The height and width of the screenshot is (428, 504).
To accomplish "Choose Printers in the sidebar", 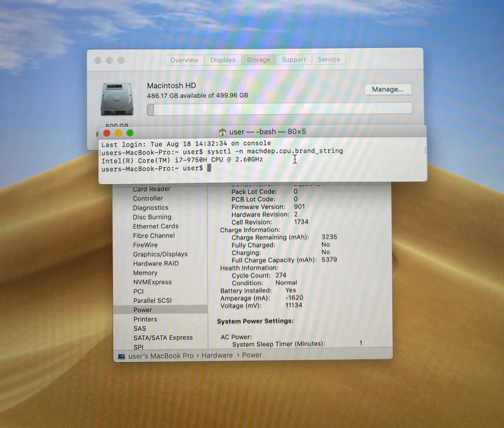I will click(x=145, y=319).
